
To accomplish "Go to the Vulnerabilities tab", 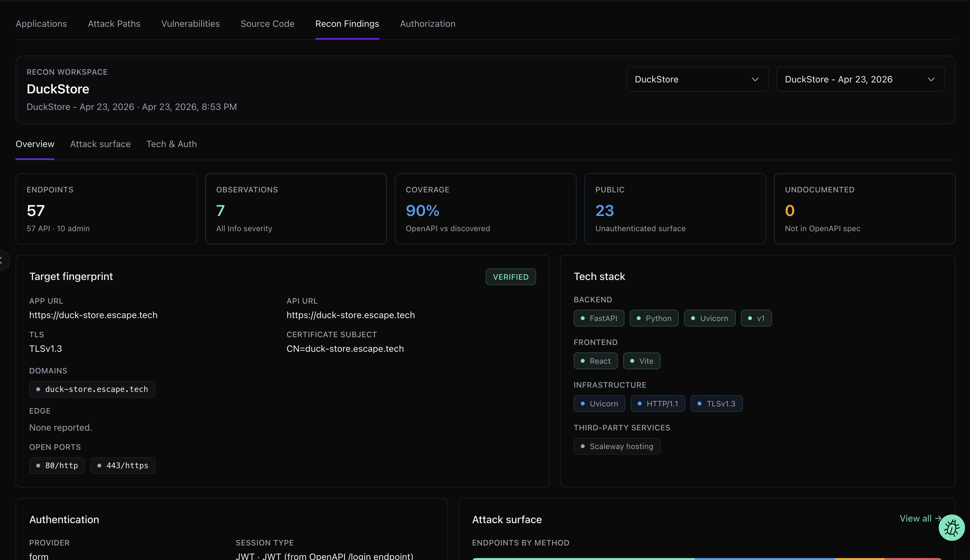I will pos(191,24).
